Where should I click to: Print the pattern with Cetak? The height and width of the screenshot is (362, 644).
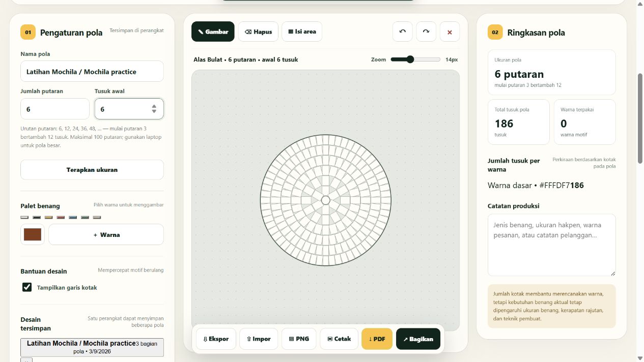coord(339,339)
